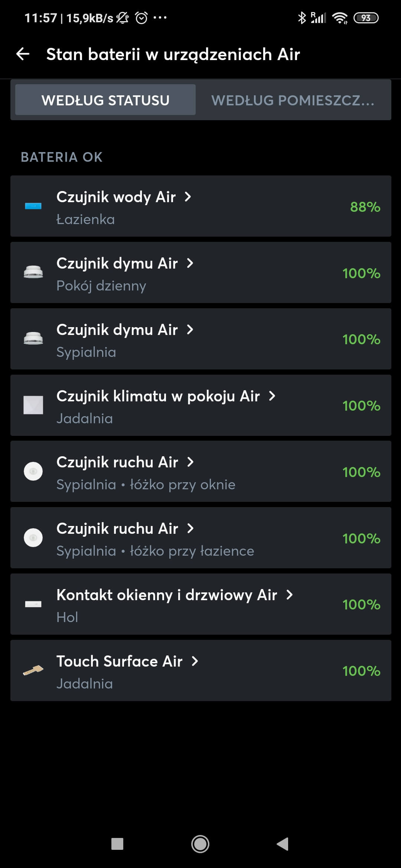Tap the back arrow icon
Viewport: 401px width, 868px height.
(x=23, y=54)
